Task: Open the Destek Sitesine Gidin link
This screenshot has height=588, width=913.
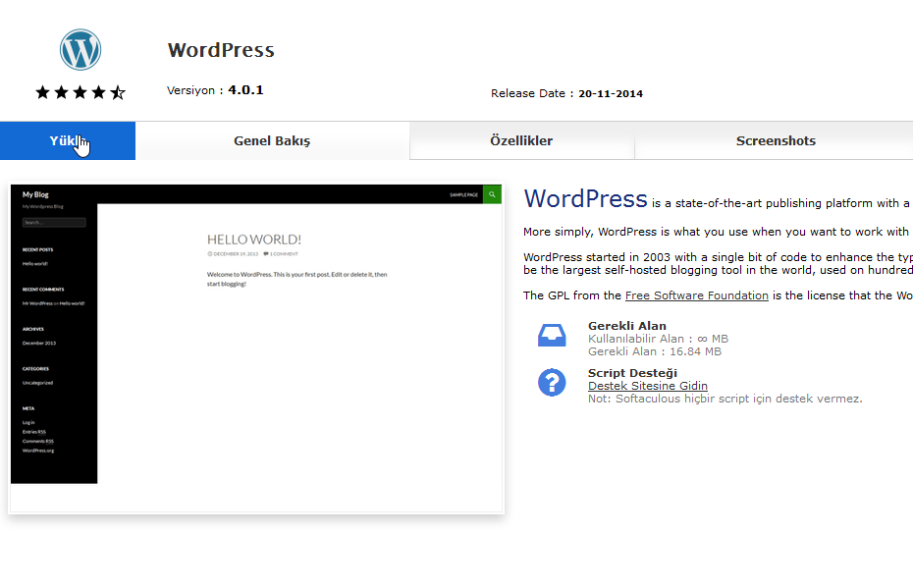Action: 648,386
